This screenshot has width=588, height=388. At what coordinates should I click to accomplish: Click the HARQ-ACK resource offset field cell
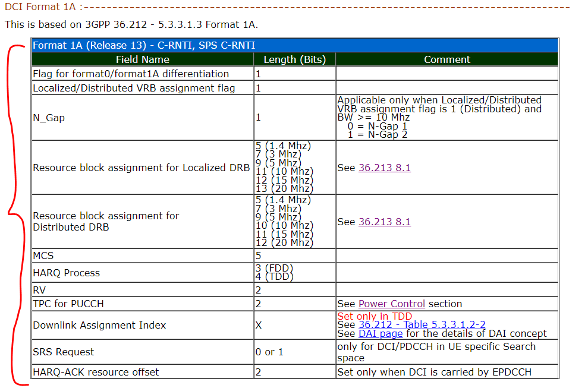96,372
